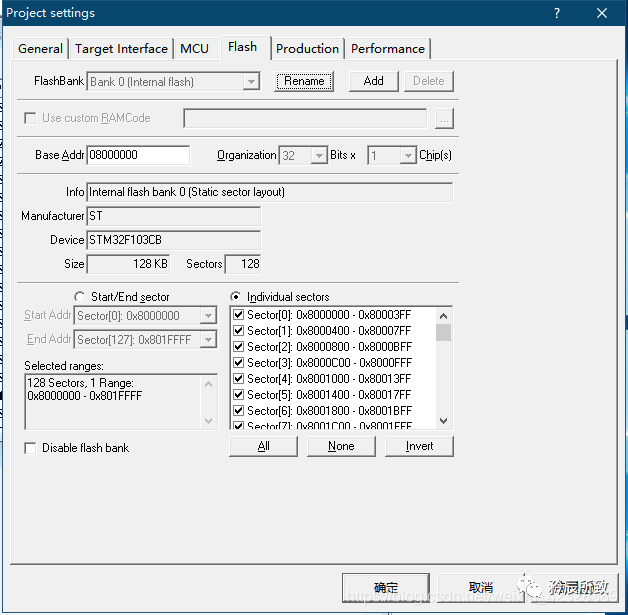Click the question mark help icon
This screenshot has height=615, width=628.
pos(557,13)
